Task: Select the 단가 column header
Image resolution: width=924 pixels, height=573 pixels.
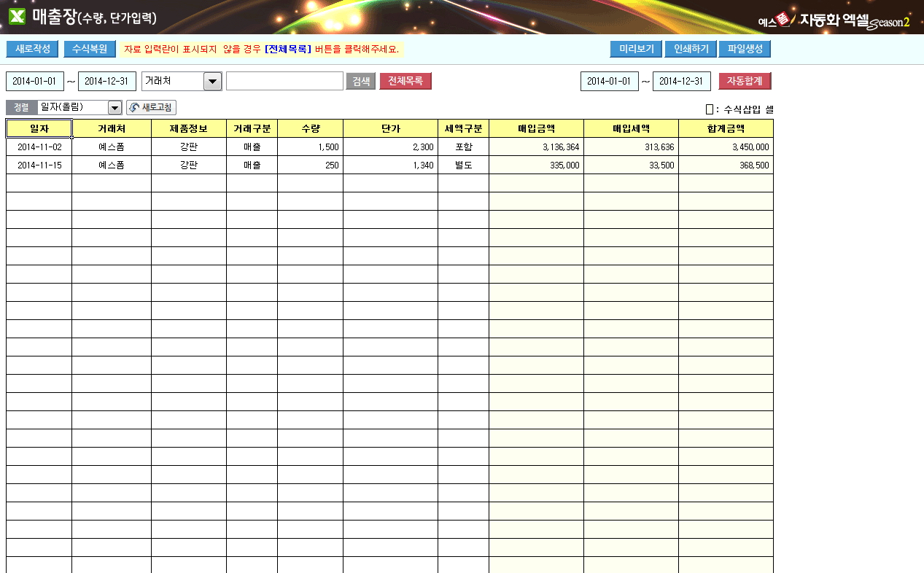Action: tap(390, 128)
